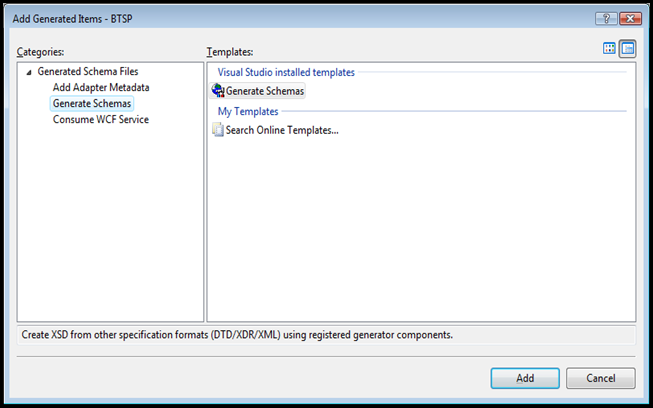Collapse the Generated Schema Files node arrow
Screen dimensions: 653x408
click(x=28, y=72)
